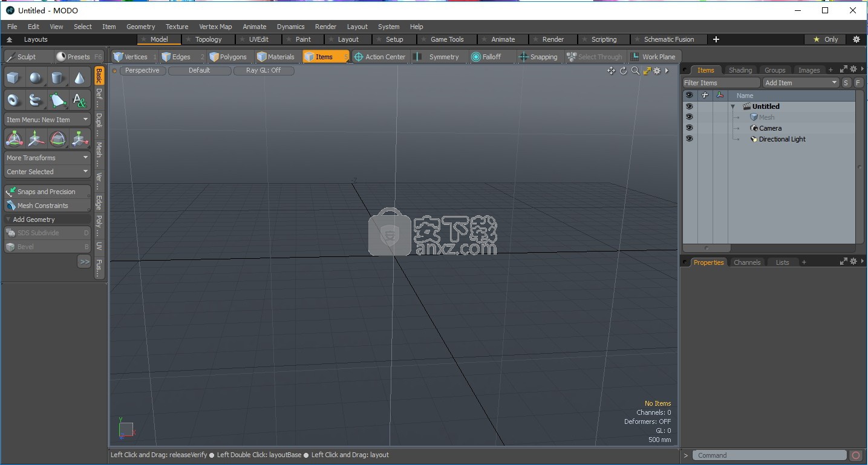Open Action Center dropdown
Viewport: 868px width, 465px height.
coord(379,57)
